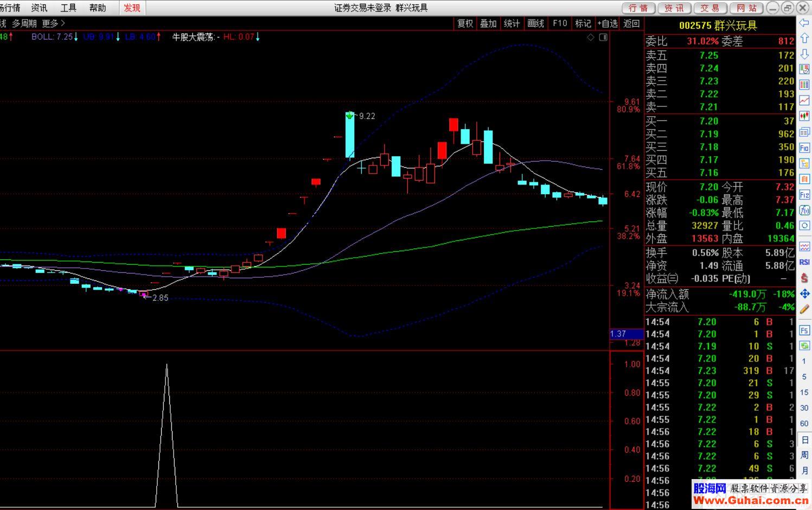Click the 资讯 button at top right
812x510 pixels.
674,8
